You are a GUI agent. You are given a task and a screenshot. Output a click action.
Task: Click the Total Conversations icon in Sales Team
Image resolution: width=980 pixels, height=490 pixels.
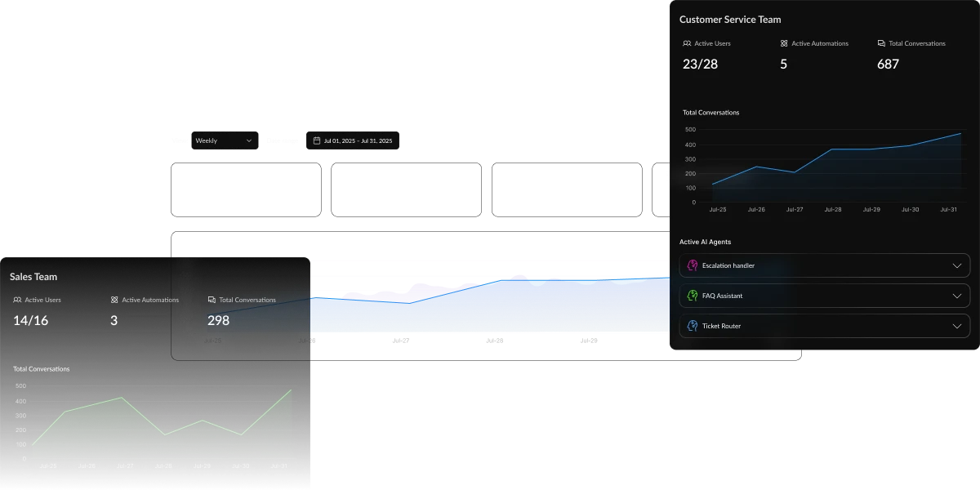tap(212, 300)
